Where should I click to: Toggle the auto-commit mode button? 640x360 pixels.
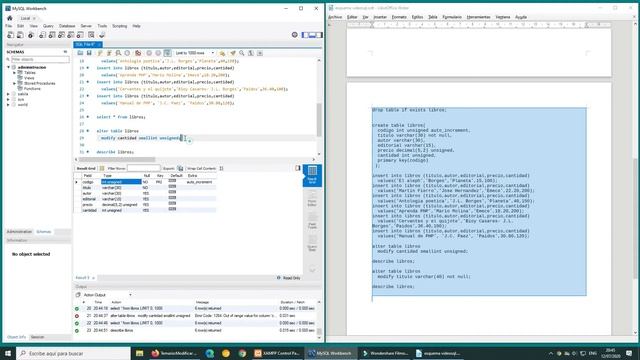pos(167,53)
